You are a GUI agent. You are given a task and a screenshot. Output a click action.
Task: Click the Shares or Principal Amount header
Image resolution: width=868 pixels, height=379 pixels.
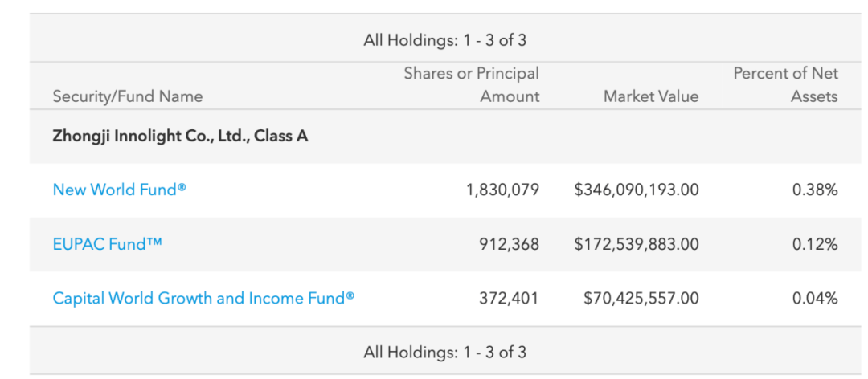point(471,84)
